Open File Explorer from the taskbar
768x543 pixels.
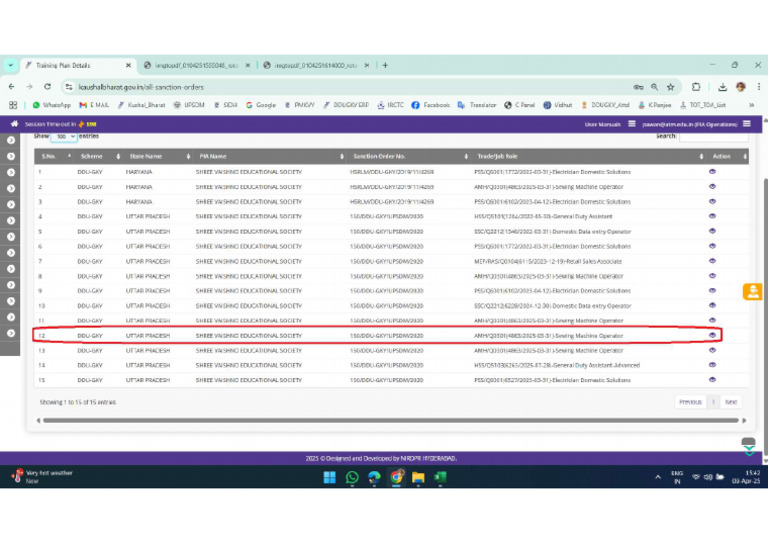click(418, 477)
